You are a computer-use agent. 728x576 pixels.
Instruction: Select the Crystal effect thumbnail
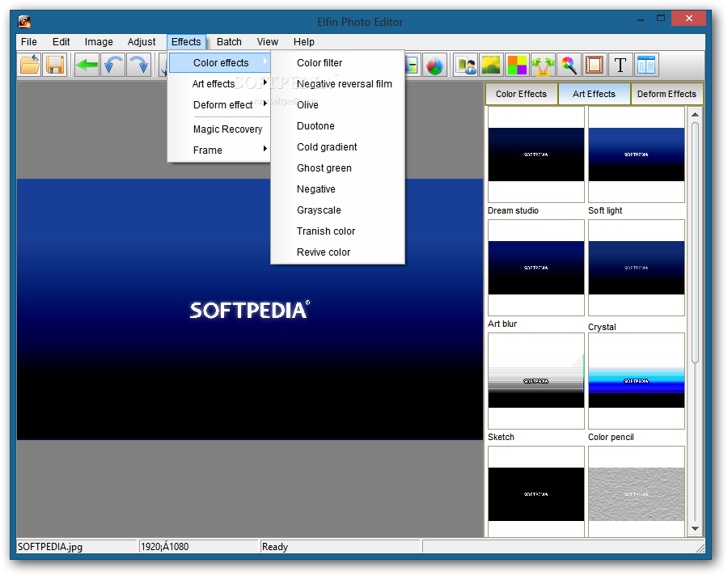pos(637,268)
